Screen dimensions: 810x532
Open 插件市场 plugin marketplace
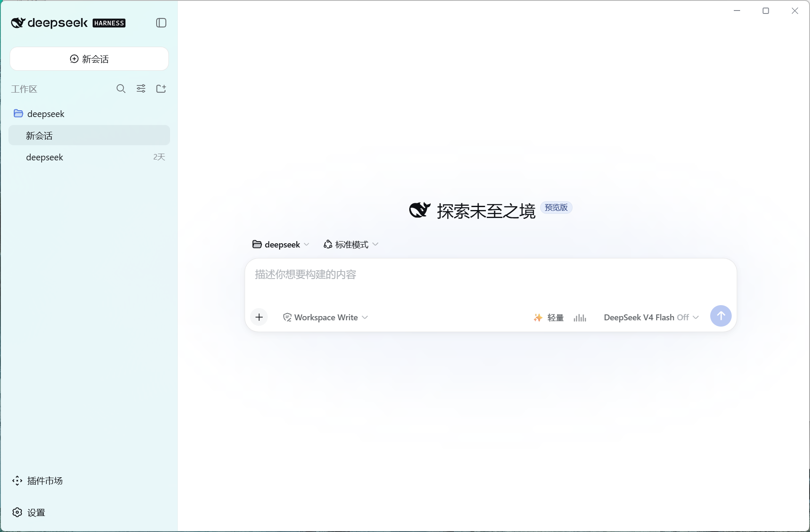tap(37, 481)
